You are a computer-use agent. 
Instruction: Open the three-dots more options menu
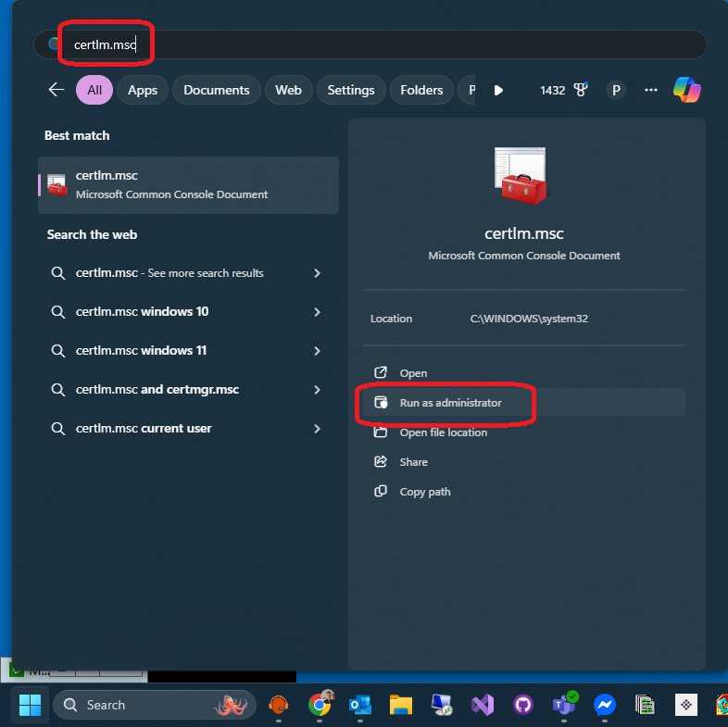tap(651, 90)
